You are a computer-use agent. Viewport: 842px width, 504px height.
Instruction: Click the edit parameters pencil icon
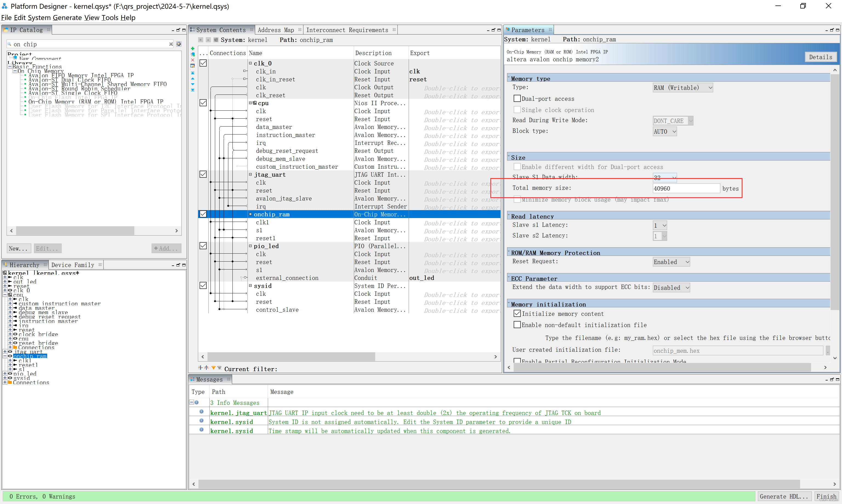pyautogui.click(x=193, y=66)
